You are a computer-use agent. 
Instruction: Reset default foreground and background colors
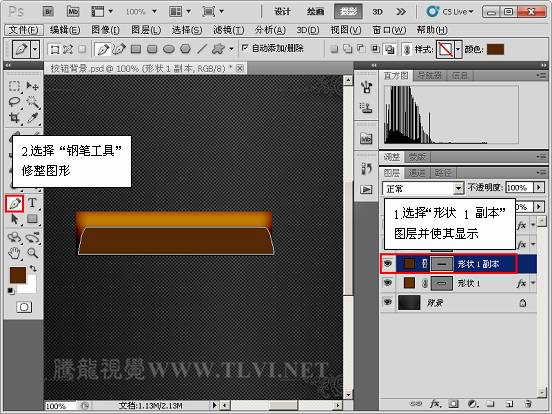click(11, 291)
